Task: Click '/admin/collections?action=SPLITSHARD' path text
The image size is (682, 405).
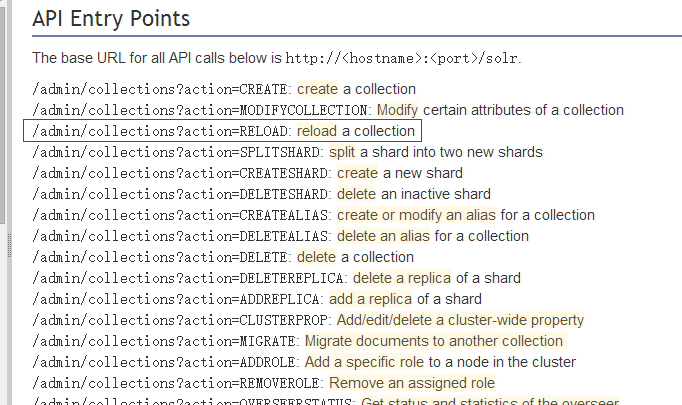Action: (175, 152)
